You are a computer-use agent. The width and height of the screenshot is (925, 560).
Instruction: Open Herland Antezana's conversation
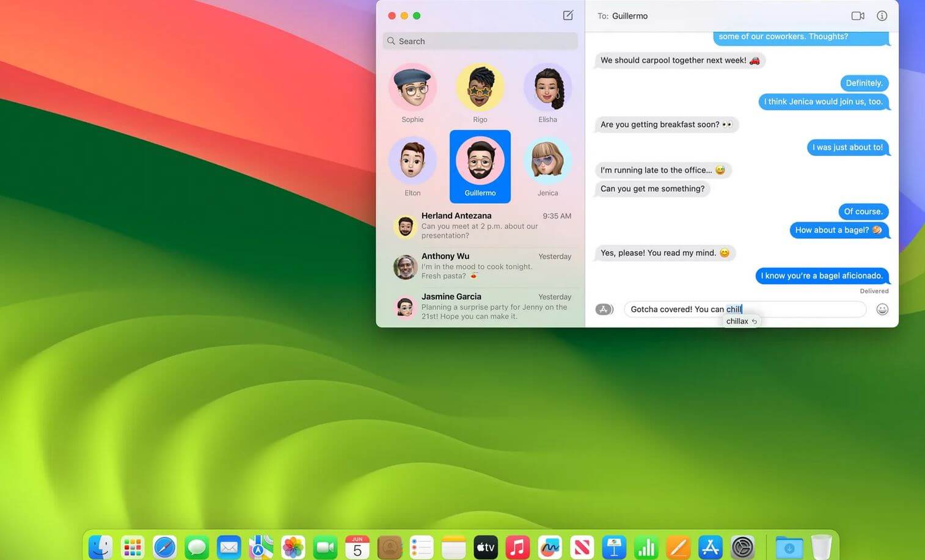tap(481, 226)
